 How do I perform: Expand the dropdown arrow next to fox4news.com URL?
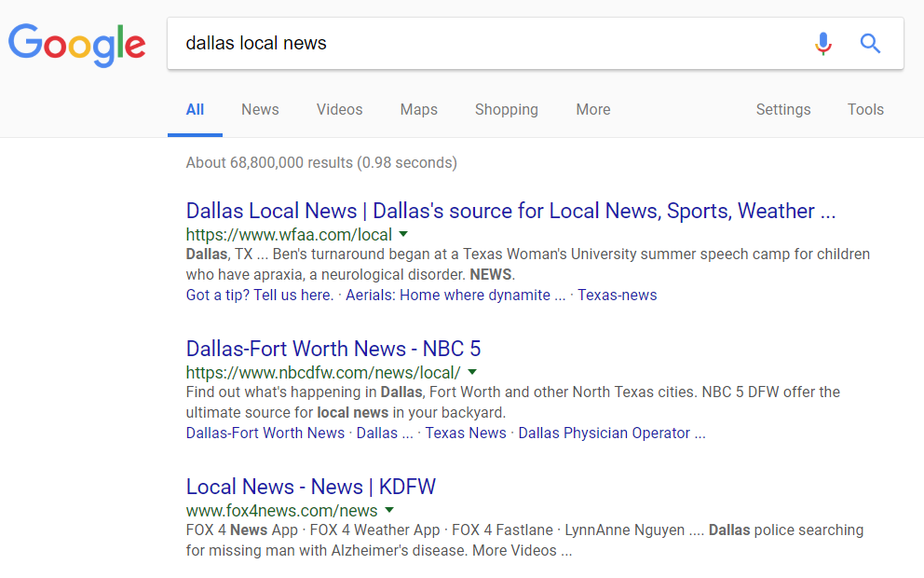click(x=389, y=510)
